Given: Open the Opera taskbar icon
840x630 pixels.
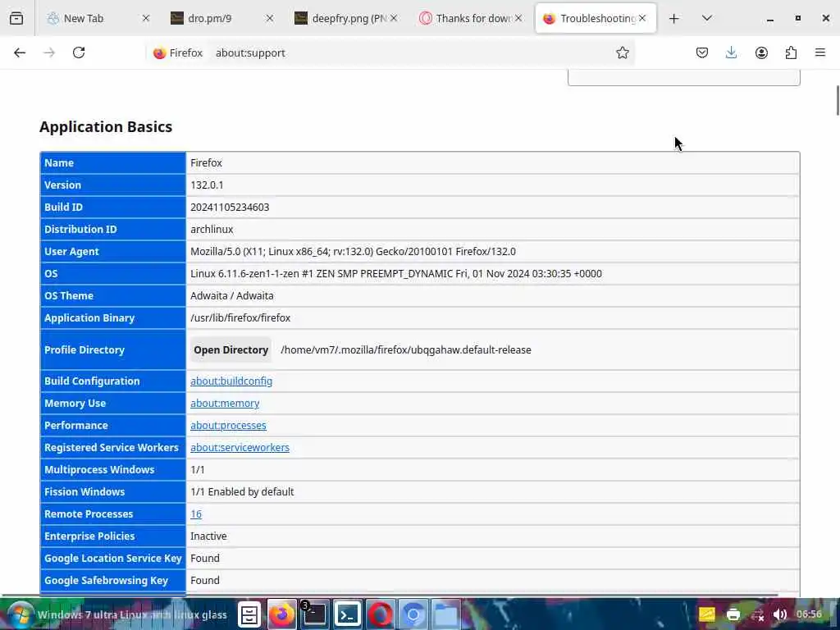Looking at the screenshot, I should 381,614.
